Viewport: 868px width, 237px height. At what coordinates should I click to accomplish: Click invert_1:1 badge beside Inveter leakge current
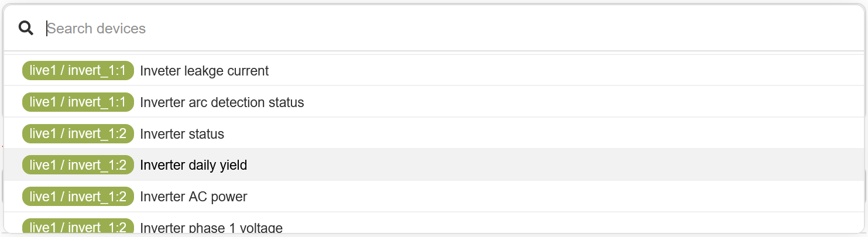78,71
